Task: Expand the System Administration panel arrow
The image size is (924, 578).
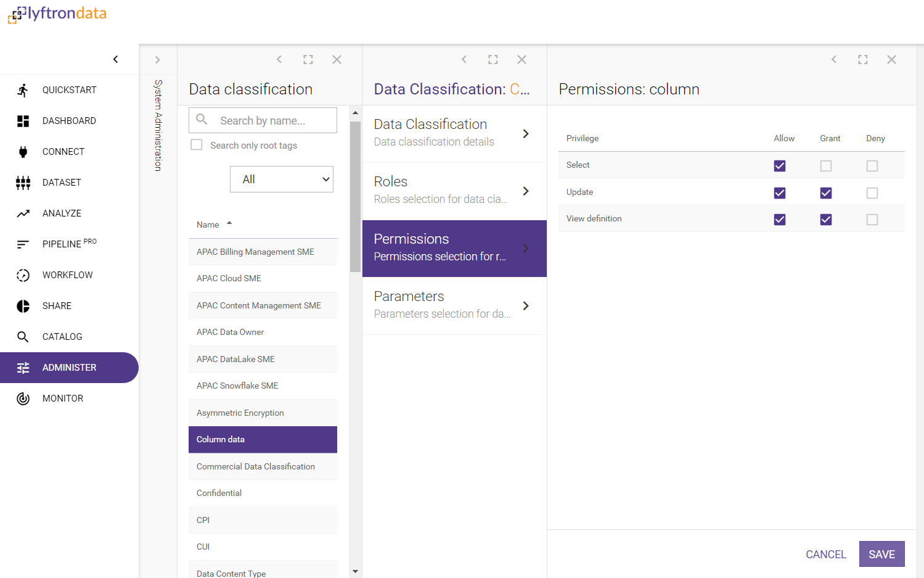Action: tap(158, 60)
